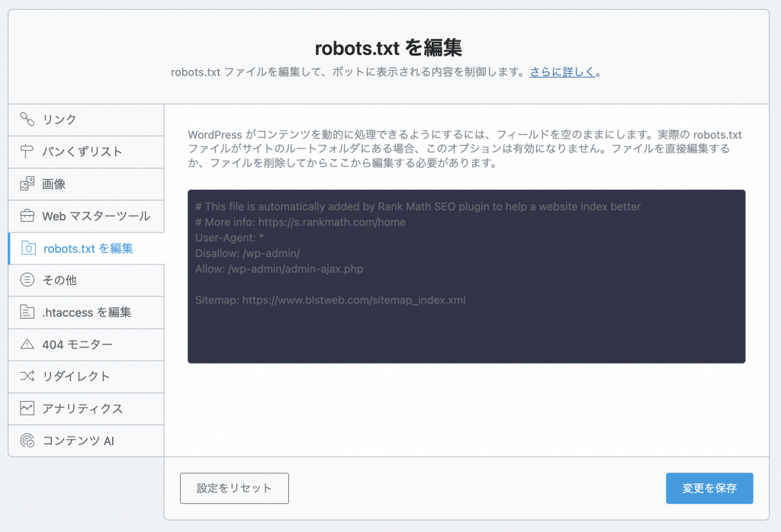The height and width of the screenshot is (532, 781).
Task: Click the WordPress explanation paragraph above editor
Action: click(x=464, y=149)
